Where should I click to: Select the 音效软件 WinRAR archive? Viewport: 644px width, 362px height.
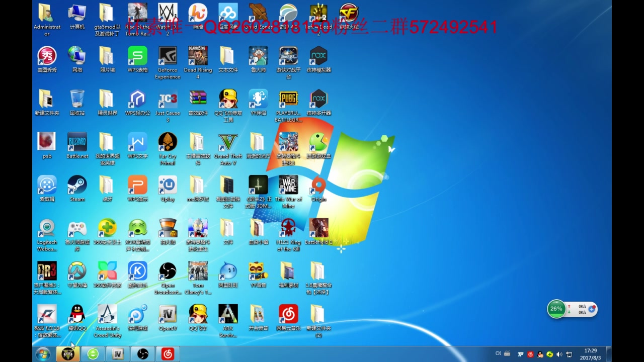198,103
